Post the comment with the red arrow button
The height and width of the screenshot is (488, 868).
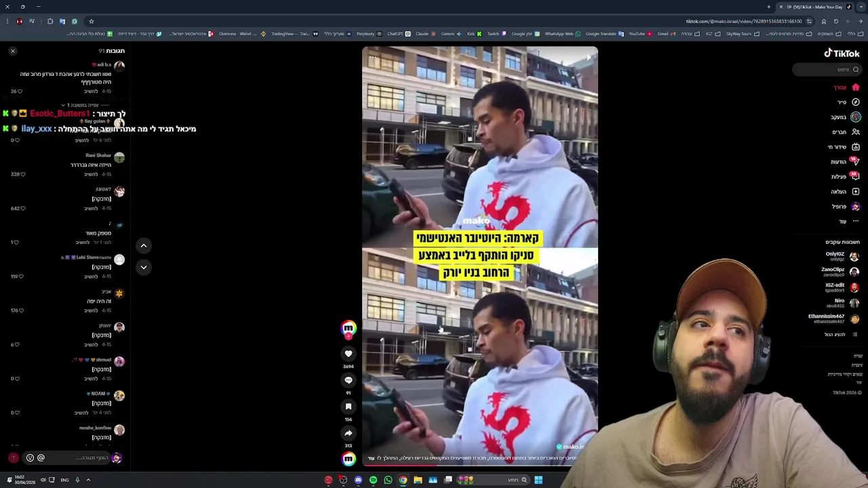[13, 458]
